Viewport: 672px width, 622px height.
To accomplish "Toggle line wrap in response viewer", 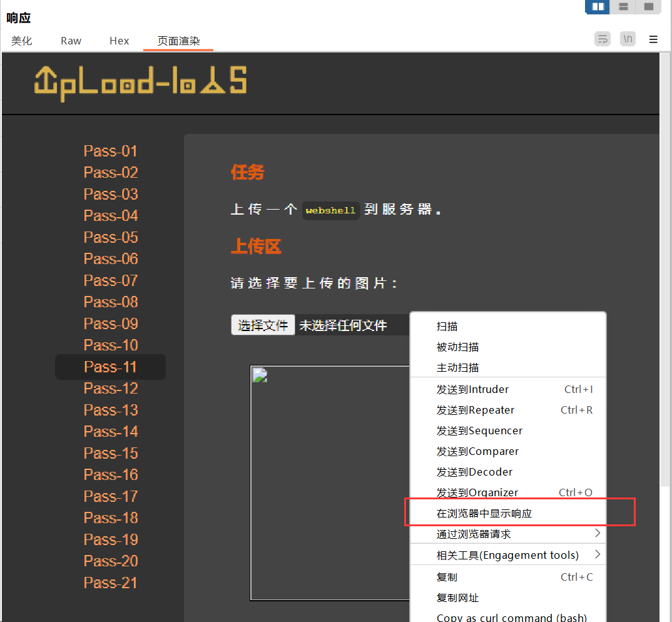I will click(602, 39).
